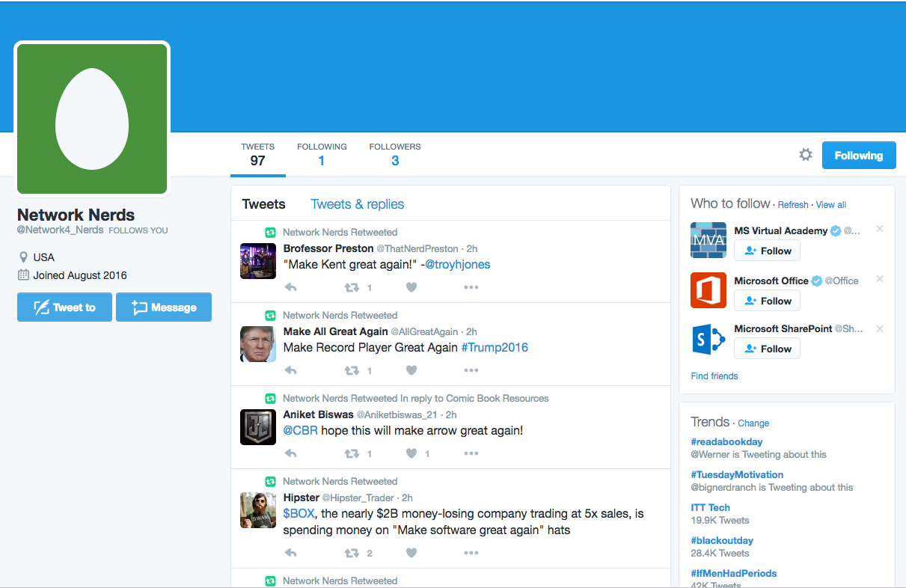
Task: Like Aniket Biswas tweet
Action: point(411,453)
